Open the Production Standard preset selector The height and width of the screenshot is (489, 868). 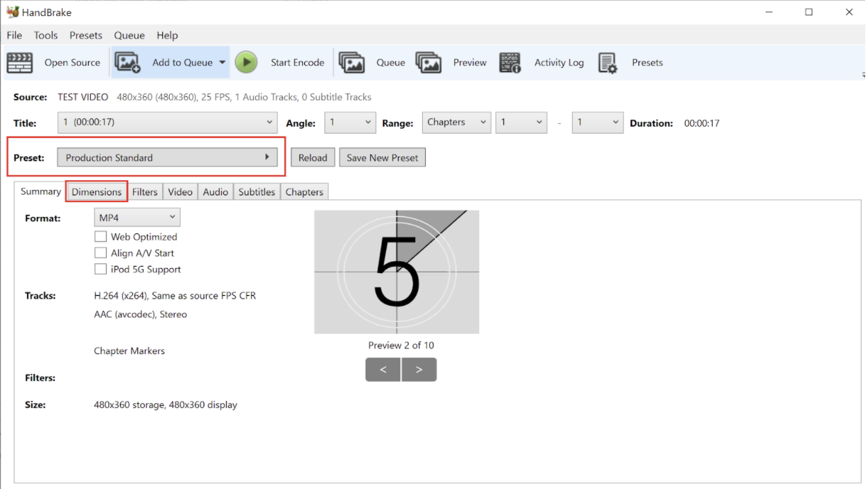click(167, 158)
